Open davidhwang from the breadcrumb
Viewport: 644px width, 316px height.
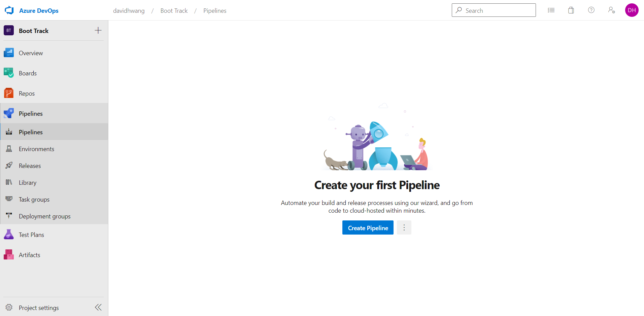coord(129,10)
